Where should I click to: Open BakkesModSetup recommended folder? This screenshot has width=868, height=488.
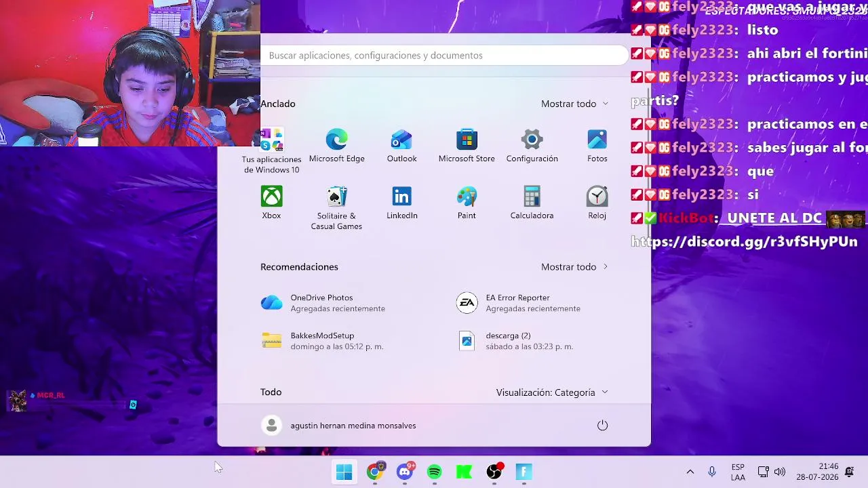tap(323, 341)
